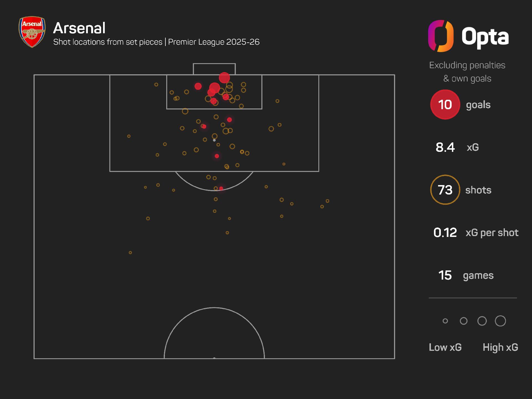The image size is (532, 399).
Task: Click the second-smallest xG legend circle
Action: [464, 321]
